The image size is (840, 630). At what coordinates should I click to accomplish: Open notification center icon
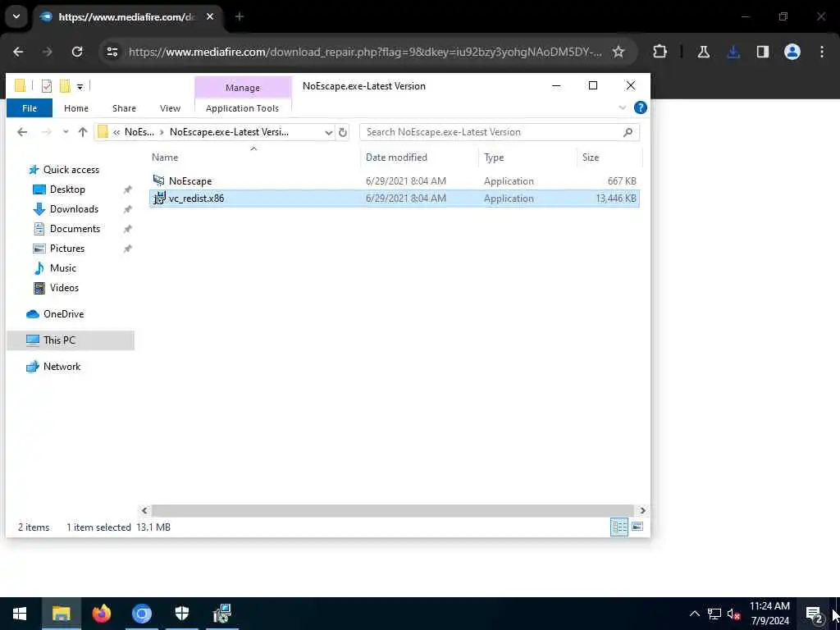[815, 614]
